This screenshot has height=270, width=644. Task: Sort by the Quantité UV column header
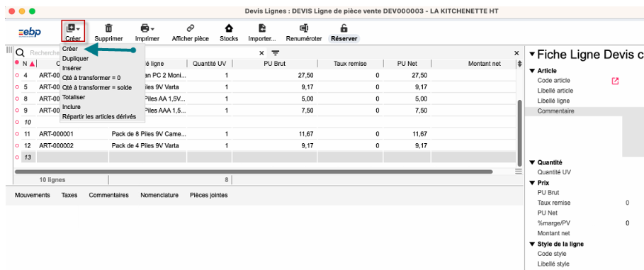point(210,64)
